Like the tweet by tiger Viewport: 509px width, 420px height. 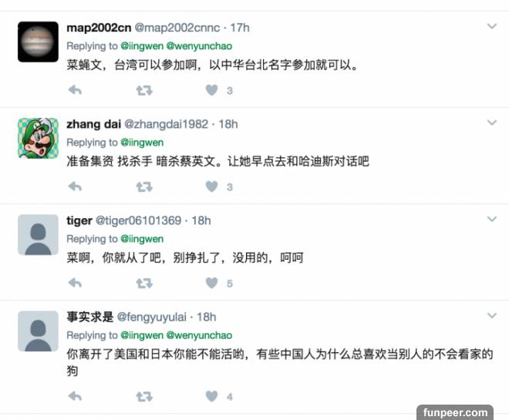[211, 283]
